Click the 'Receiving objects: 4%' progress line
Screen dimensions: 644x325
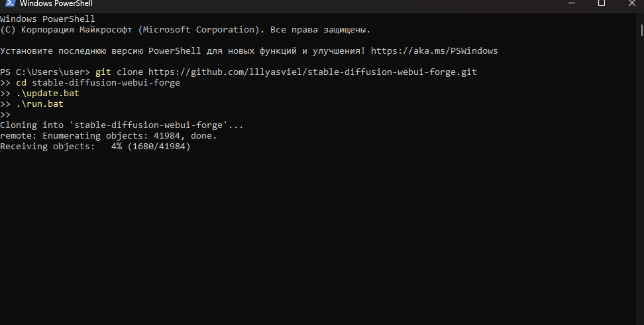[95, 147]
